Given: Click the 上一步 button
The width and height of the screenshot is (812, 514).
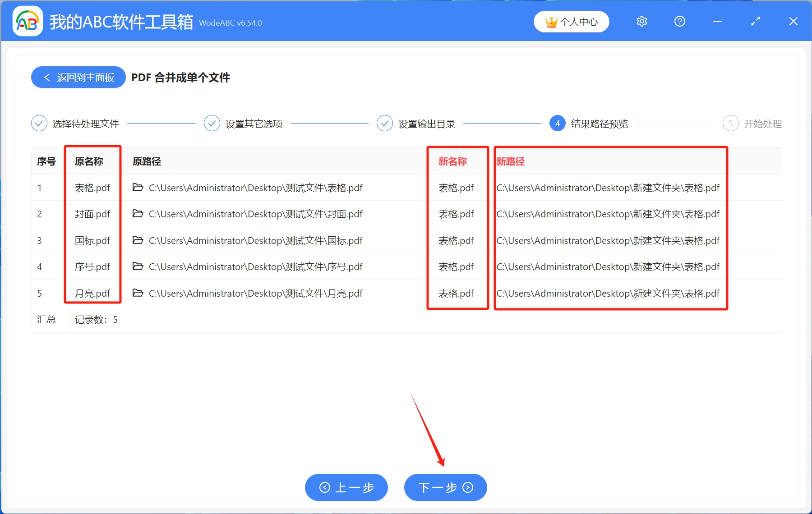Looking at the screenshot, I should click(x=346, y=487).
